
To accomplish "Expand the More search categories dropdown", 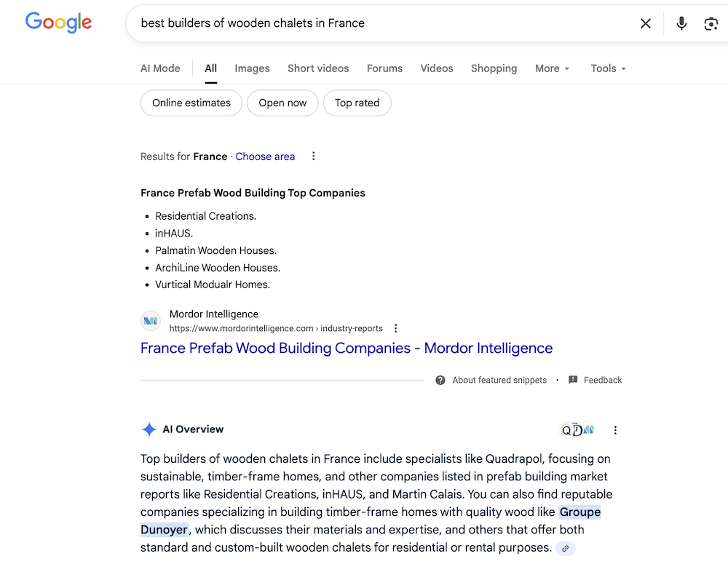I will 553,68.
